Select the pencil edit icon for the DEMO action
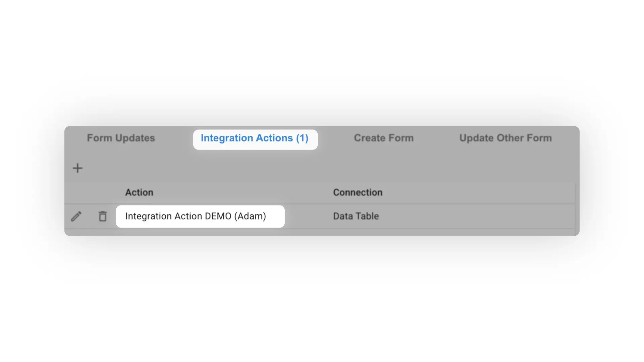 click(x=76, y=216)
